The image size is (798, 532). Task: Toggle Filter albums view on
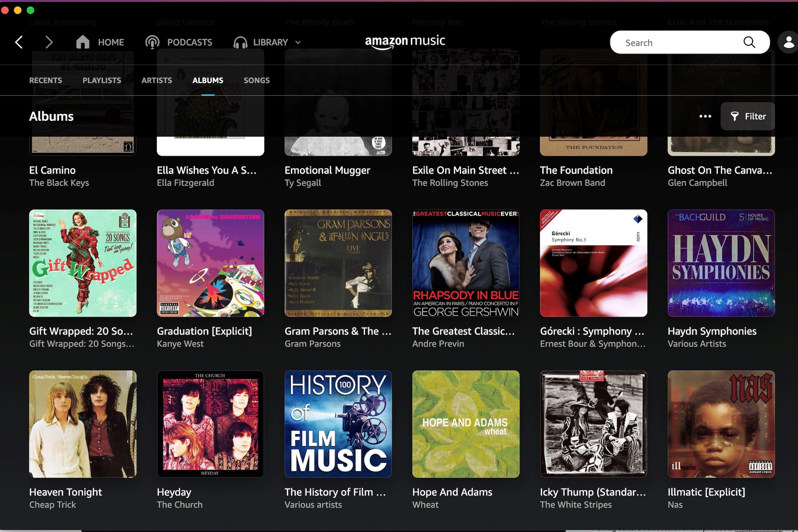(747, 116)
